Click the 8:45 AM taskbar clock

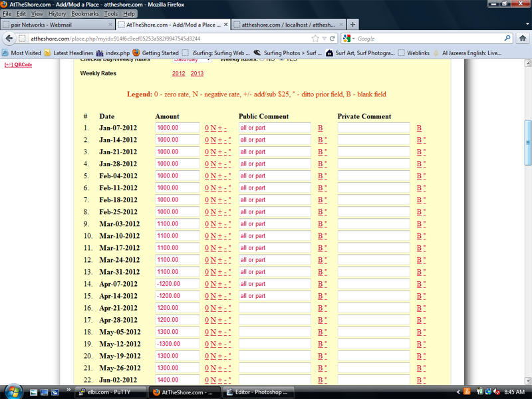[514, 392]
